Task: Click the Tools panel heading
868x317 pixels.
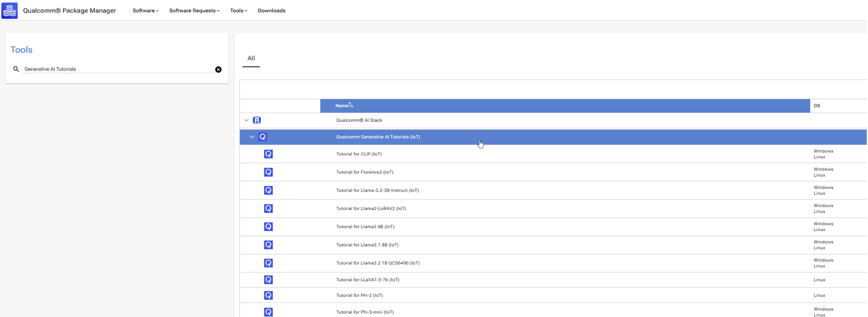Action: 21,50
